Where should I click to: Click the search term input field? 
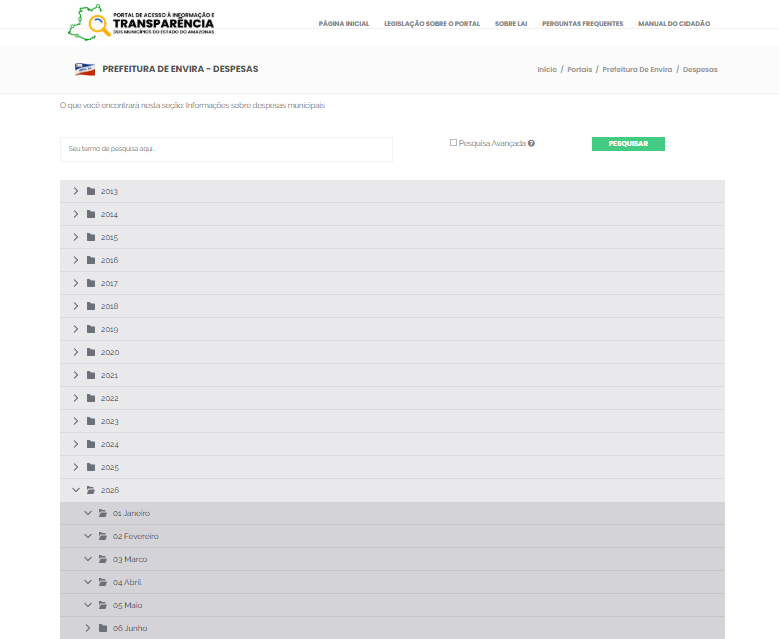[226, 150]
